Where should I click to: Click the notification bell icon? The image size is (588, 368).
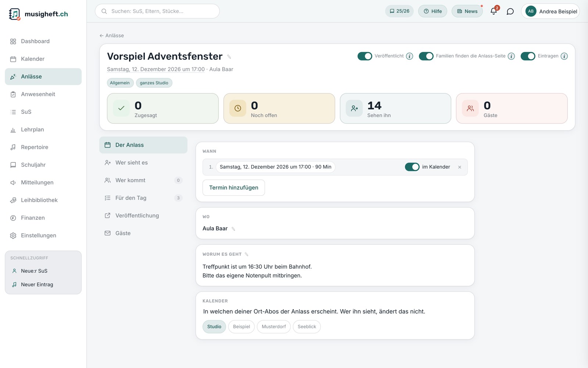[494, 11]
